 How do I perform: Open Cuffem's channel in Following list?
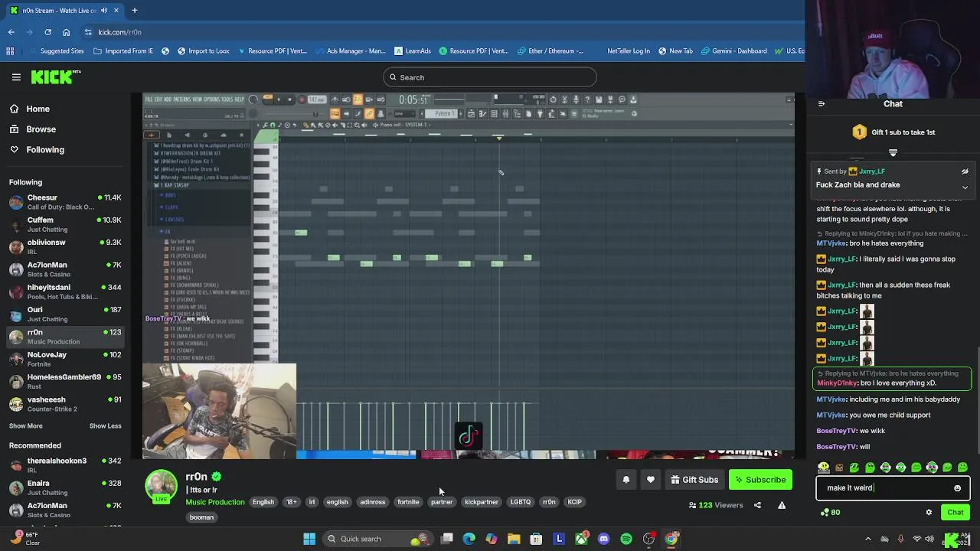66,225
